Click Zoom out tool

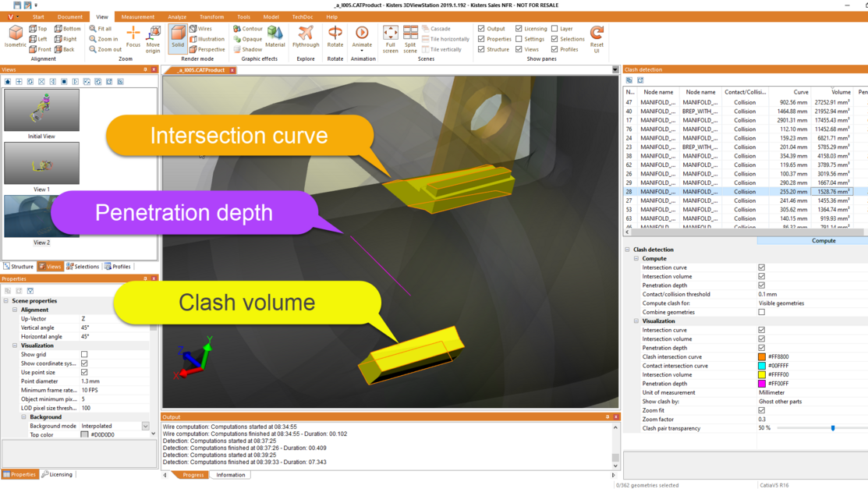click(105, 49)
